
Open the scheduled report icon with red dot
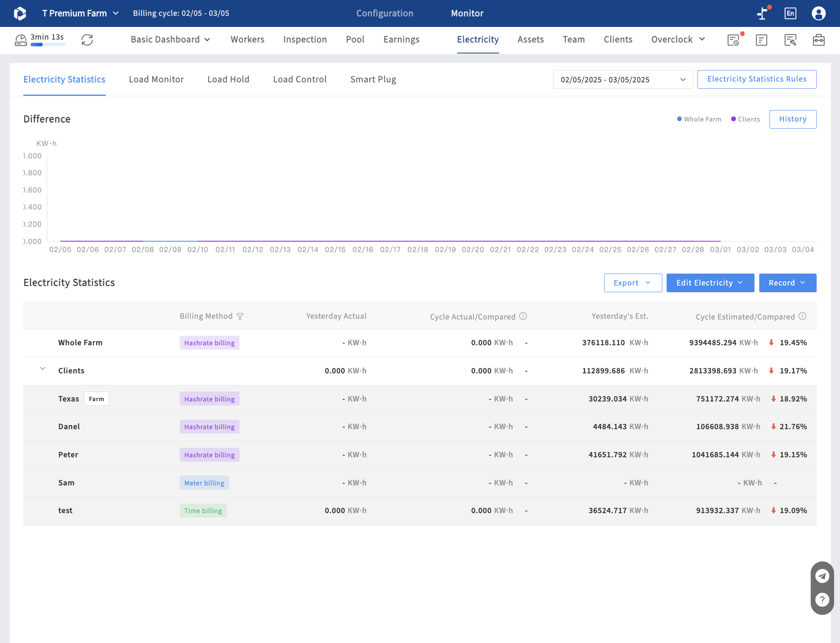(x=734, y=40)
